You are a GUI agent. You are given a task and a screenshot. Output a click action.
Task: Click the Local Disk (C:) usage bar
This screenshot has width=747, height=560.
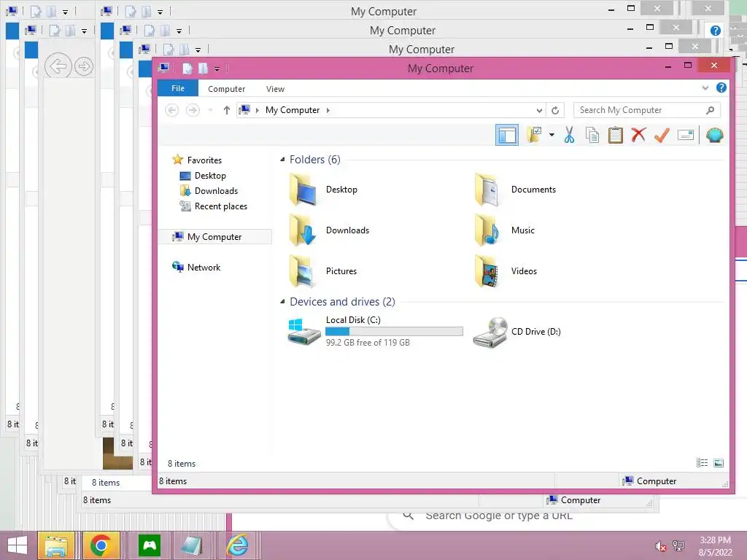click(394, 332)
